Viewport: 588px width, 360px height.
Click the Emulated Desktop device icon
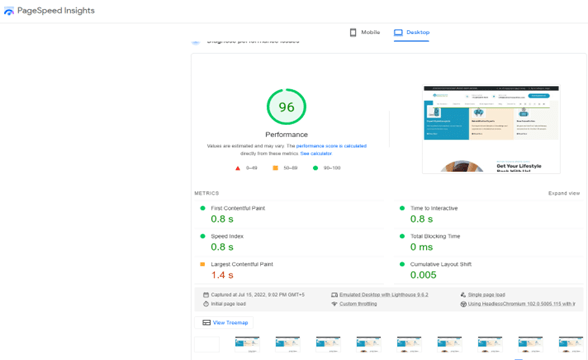(x=334, y=295)
